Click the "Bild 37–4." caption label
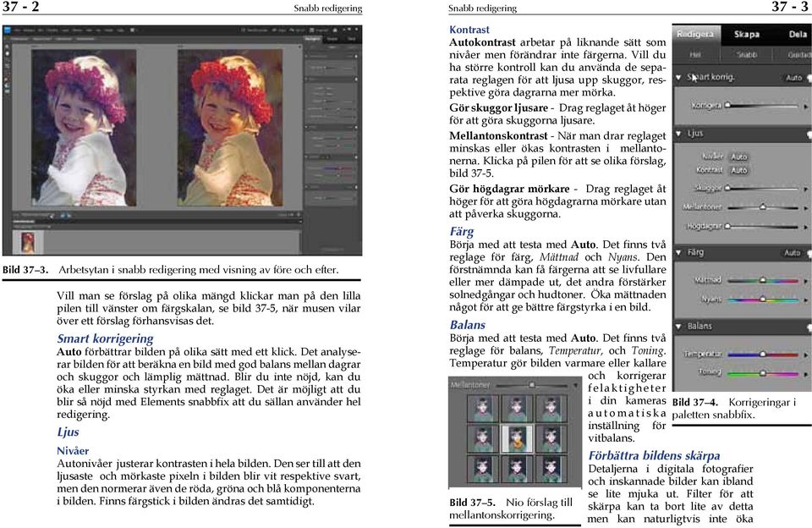The height and width of the screenshot is (528, 812). tap(695, 402)
